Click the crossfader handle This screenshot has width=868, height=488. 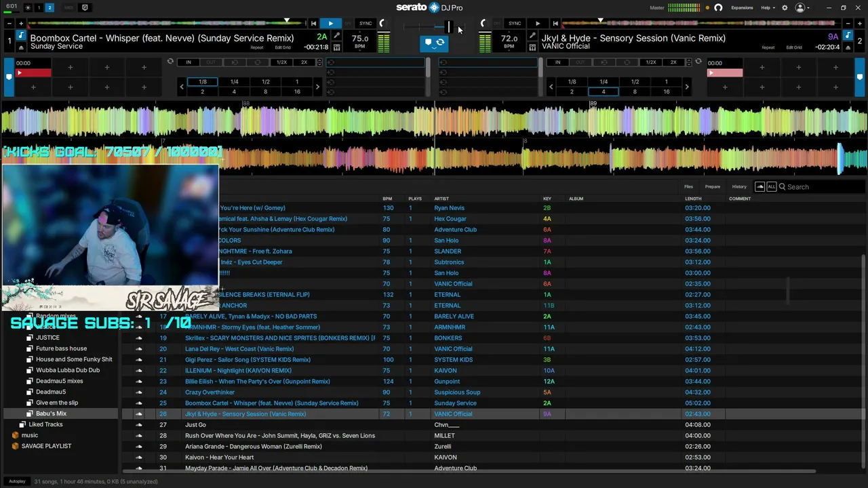click(x=448, y=26)
